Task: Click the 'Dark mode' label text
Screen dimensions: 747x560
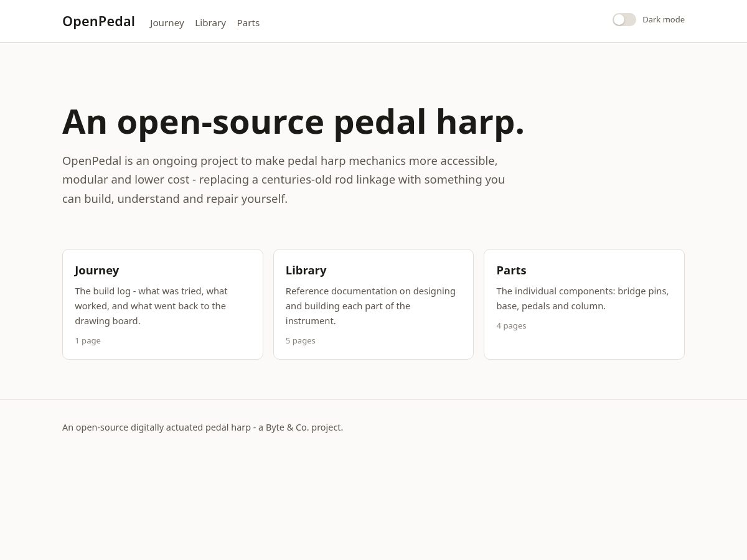Action: point(664,20)
